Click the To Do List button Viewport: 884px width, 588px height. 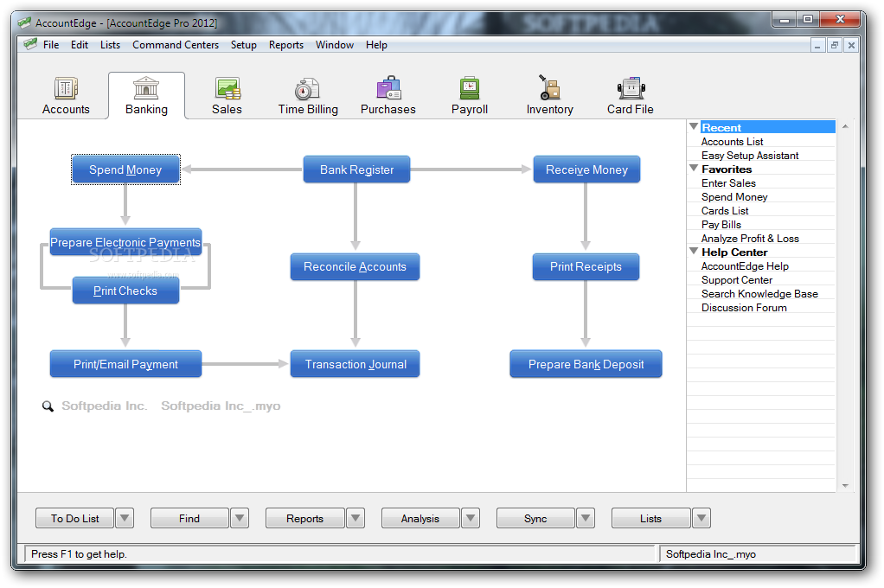[74, 518]
